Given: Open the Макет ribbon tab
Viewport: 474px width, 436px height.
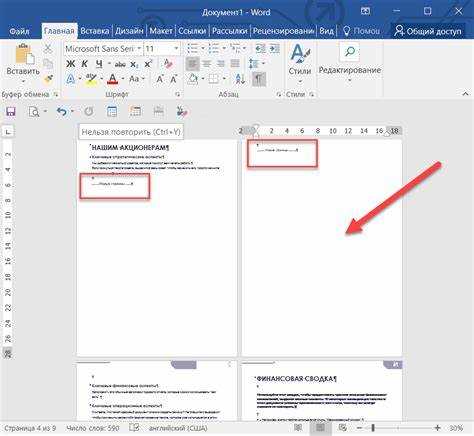Looking at the screenshot, I should point(161,31).
